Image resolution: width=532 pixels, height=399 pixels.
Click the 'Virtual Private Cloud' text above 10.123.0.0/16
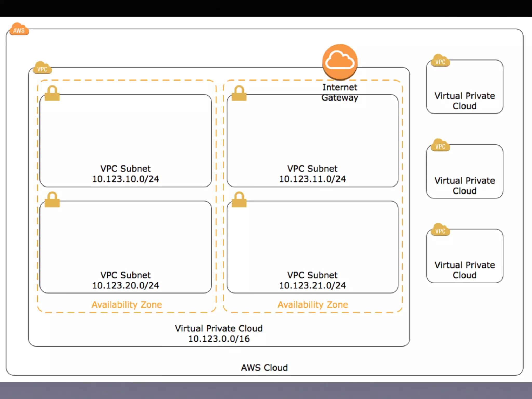tap(219, 328)
